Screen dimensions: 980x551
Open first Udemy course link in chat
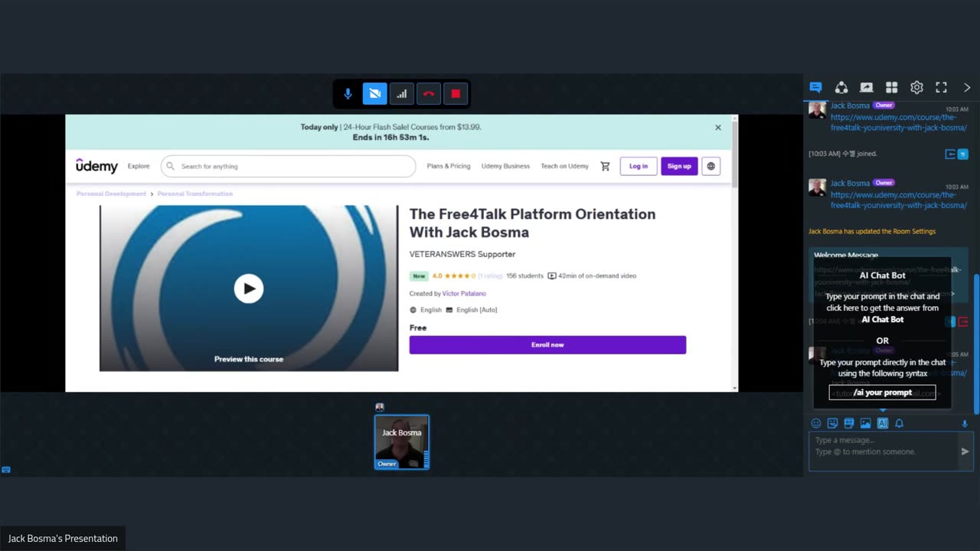click(899, 122)
